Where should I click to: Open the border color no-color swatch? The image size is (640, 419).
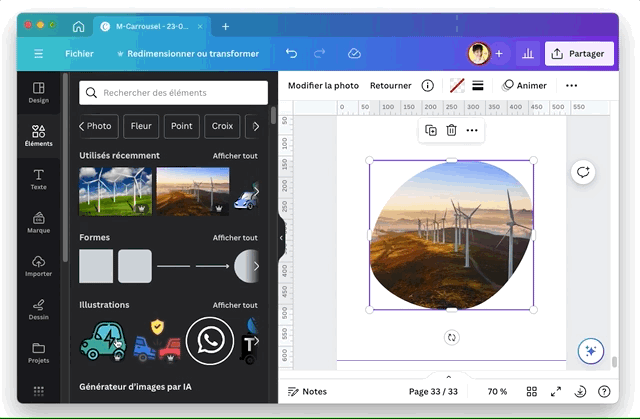pos(457,86)
